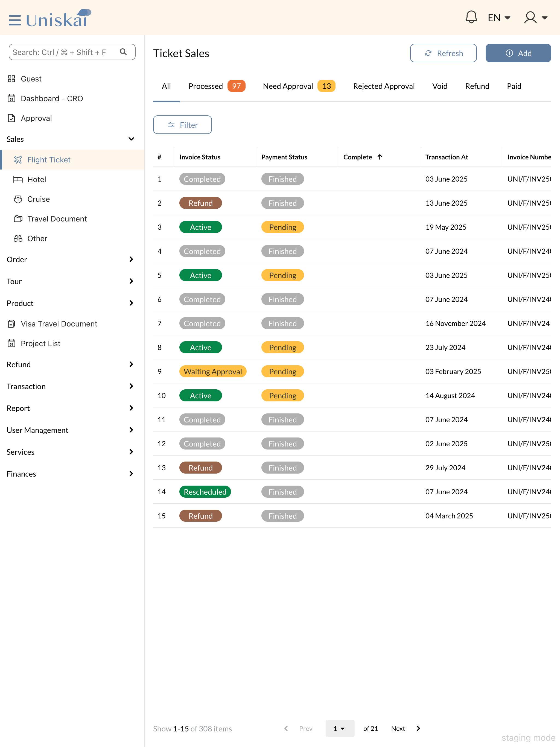Screen dimensions: 560x747
Task: Click the user profile avatar icon
Action: [530, 17]
